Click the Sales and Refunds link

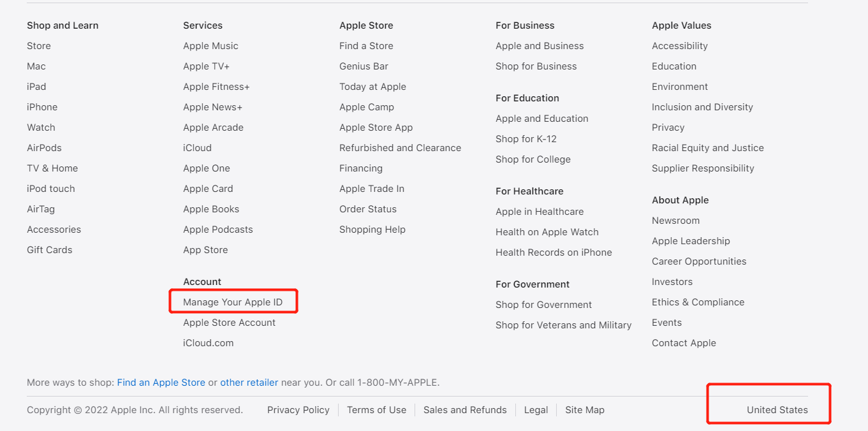point(465,410)
